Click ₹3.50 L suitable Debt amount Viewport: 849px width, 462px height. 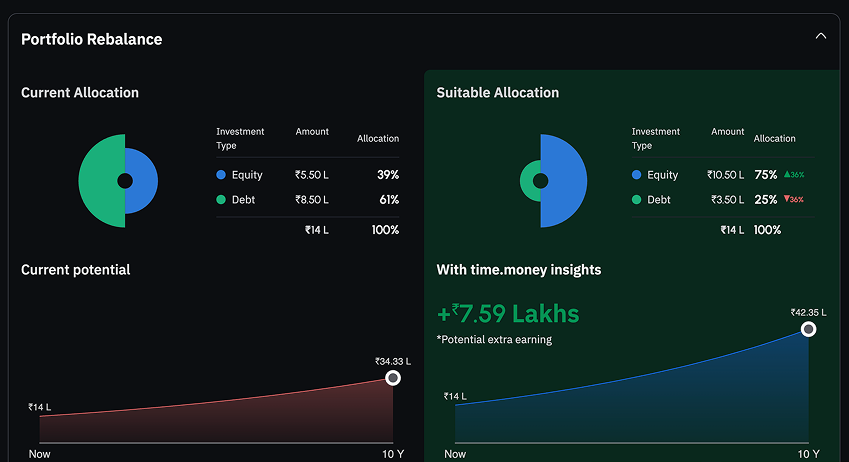(728, 200)
